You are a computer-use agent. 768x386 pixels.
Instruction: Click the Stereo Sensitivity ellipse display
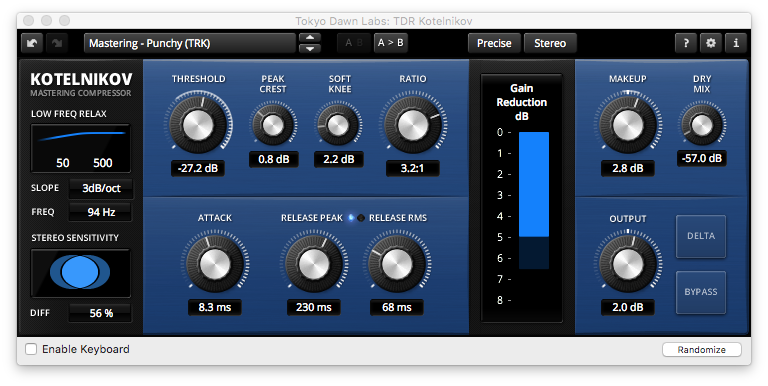tap(81, 273)
